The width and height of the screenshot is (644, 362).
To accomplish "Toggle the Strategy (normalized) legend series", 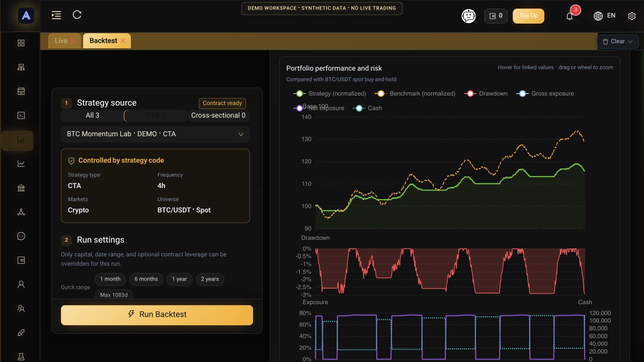I will [330, 94].
